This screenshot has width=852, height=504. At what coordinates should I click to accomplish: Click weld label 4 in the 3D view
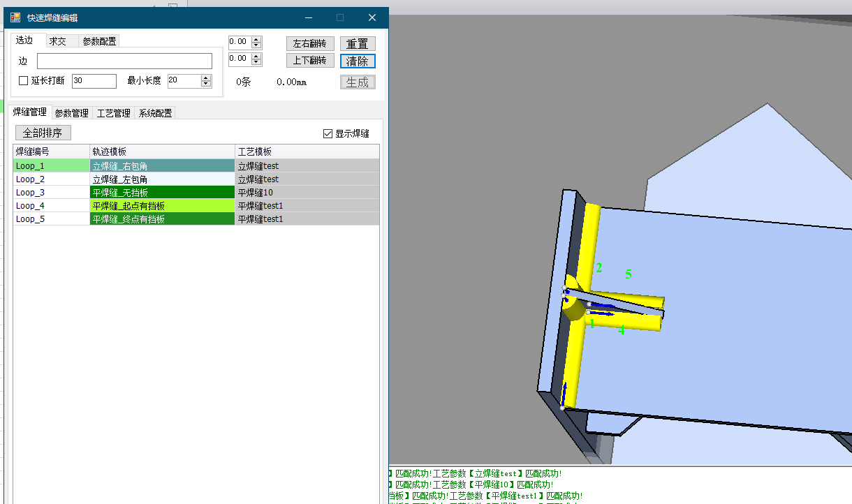click(621, 331)
